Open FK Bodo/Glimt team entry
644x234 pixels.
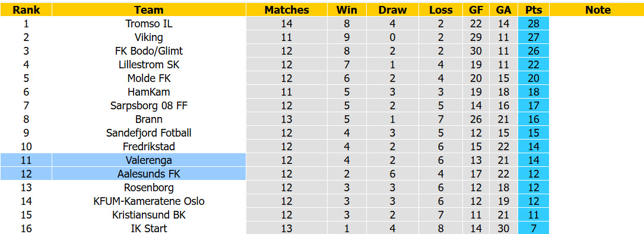click(149, 51)
